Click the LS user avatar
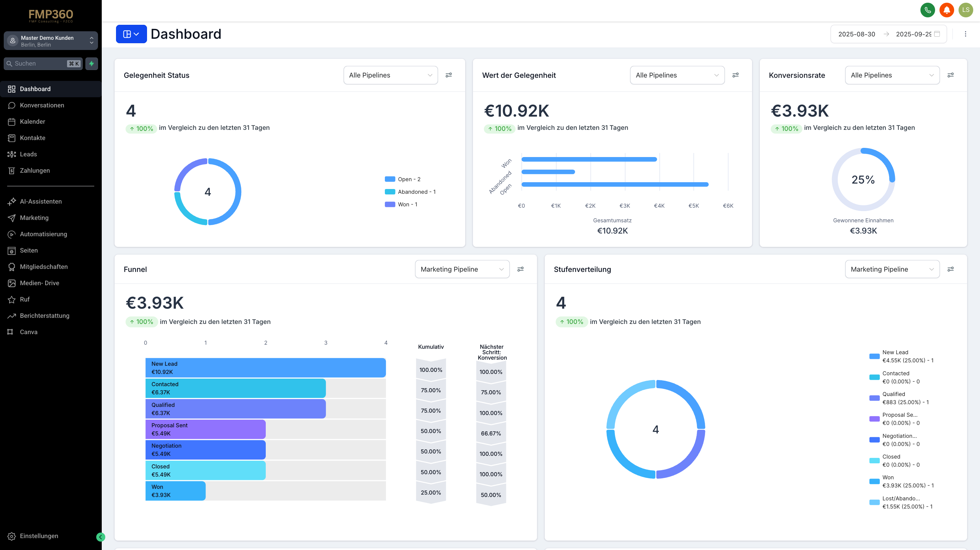 966,10
